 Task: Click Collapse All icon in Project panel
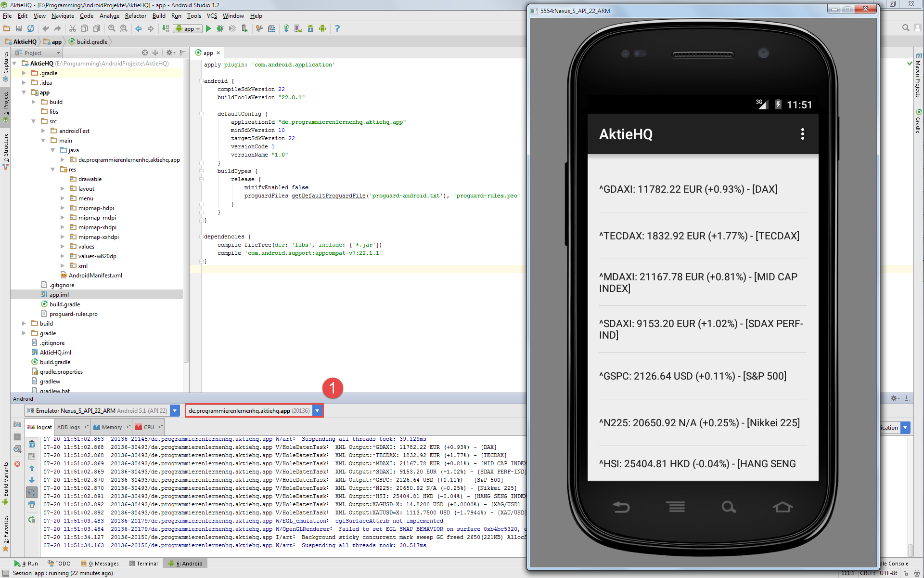(155, 53)
